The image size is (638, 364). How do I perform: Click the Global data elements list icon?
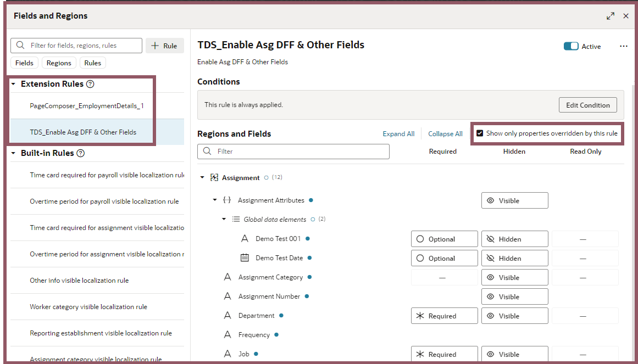tap(236, 220)
